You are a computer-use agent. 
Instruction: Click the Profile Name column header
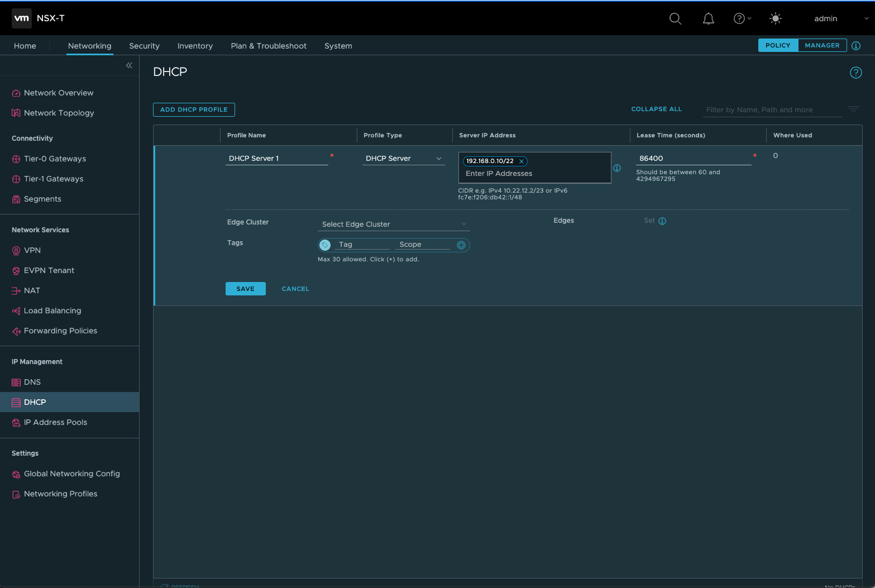[x=246, y=135]
